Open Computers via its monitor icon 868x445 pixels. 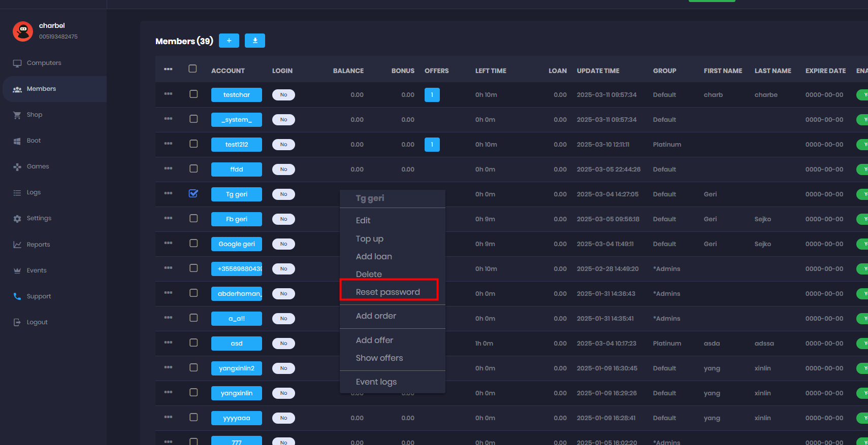coord(17,63)
